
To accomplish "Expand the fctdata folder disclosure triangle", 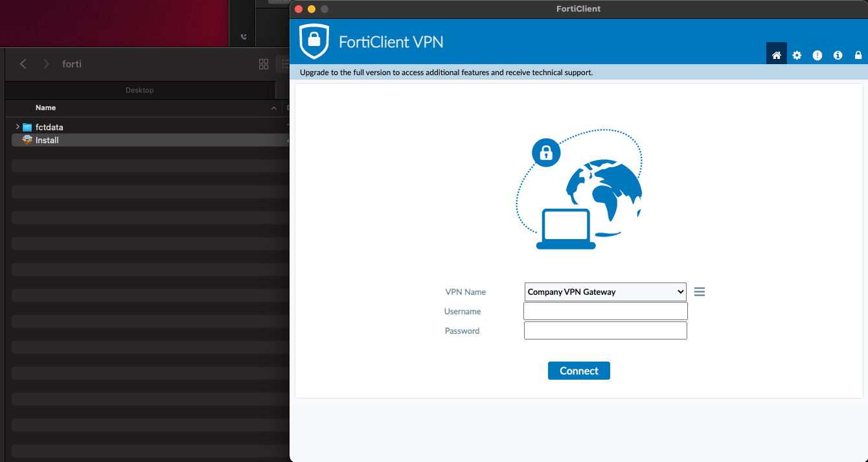I will point(17,127).
